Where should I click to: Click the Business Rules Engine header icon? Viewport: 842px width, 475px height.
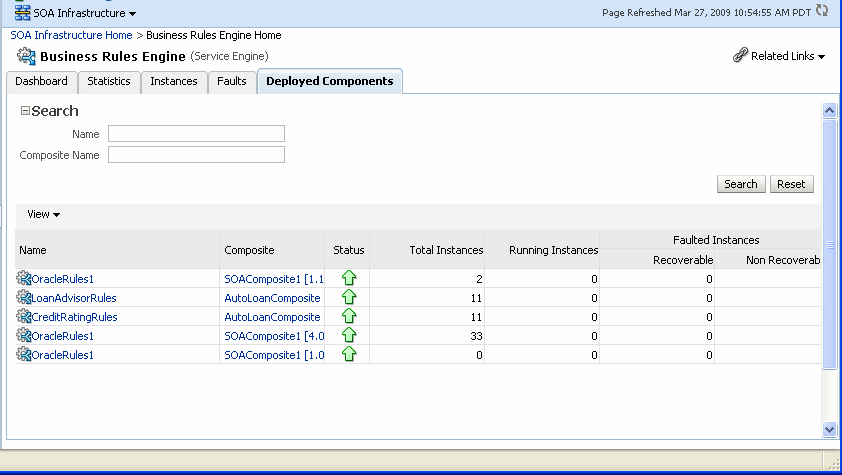click(26, 56)
